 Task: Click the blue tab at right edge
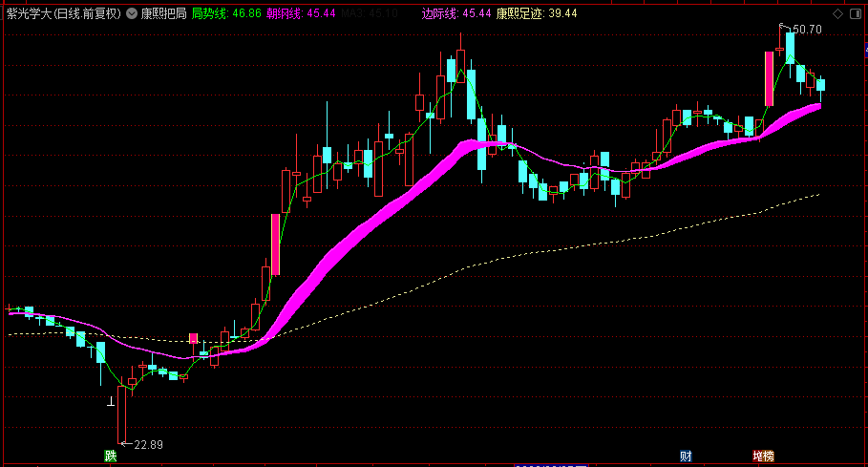(x=866, y=51)
